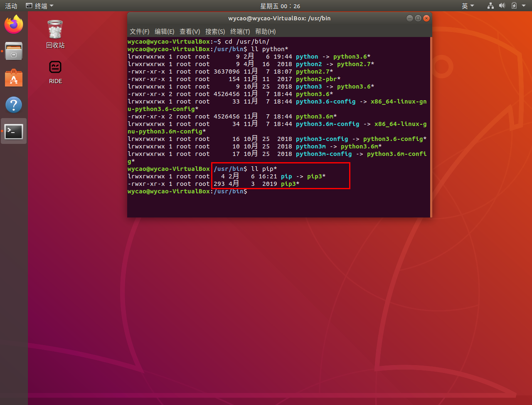Click the network status icon
532x405 pixels.
[x=490, y=6]
